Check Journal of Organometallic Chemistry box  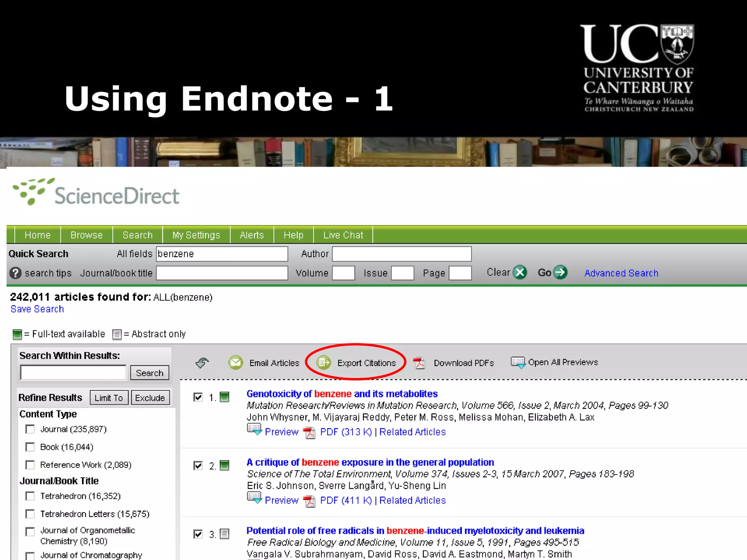30,532
